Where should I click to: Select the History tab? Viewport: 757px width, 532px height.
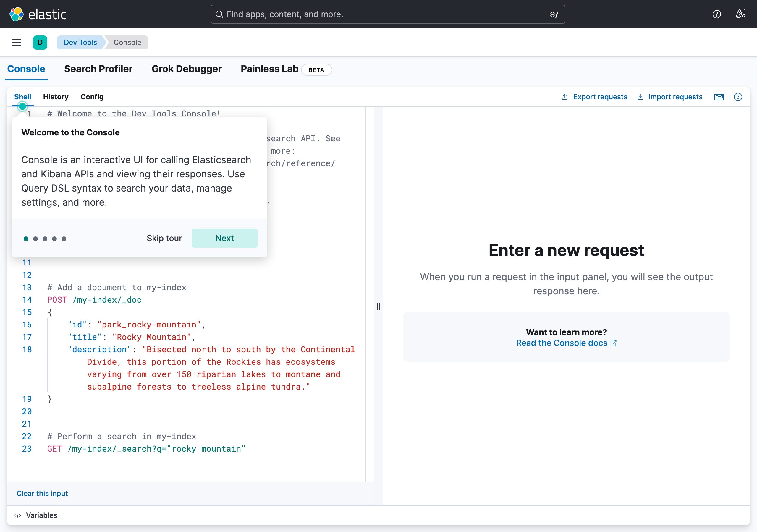(56, 97)
